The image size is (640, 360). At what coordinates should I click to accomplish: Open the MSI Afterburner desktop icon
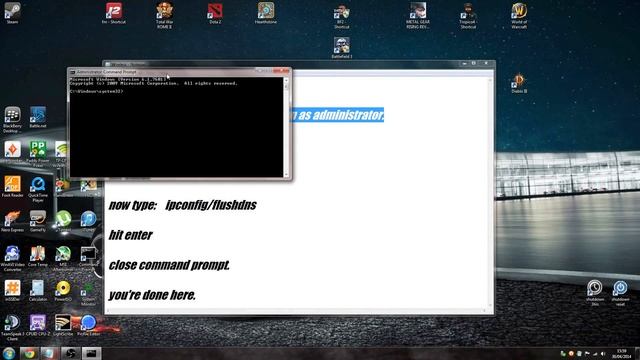click(63, 258)
